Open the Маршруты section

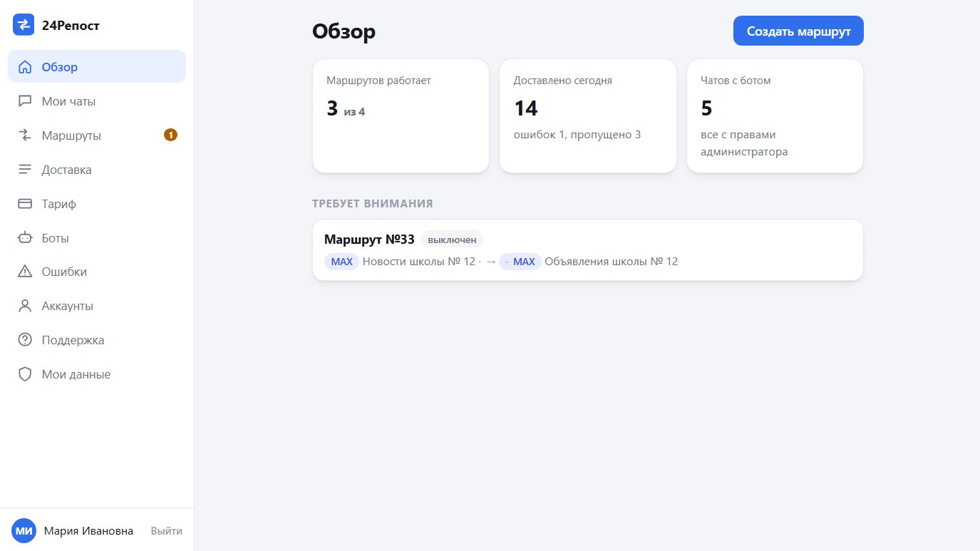pos(97,135)
